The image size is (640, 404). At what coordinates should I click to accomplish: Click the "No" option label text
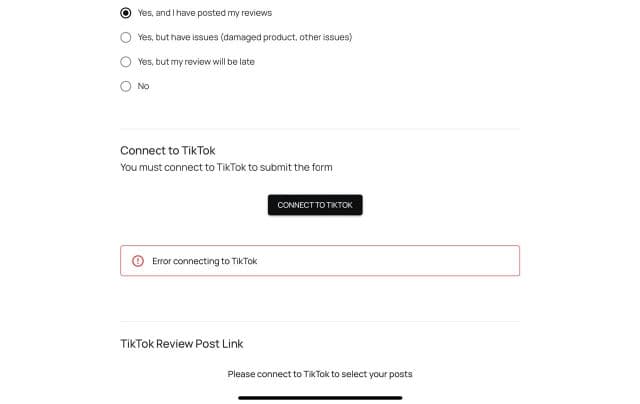coord(143,86)
